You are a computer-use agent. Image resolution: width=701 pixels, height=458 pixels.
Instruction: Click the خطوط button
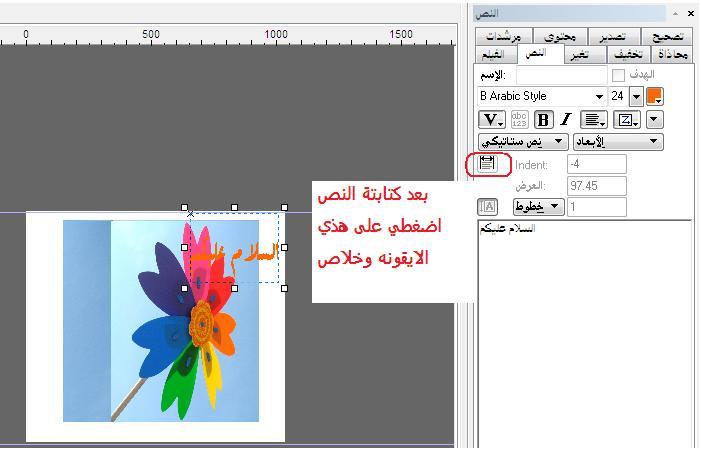[x=538, y=207]
